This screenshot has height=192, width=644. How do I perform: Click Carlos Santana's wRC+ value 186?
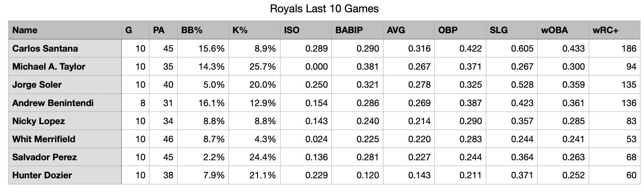(629, 48)
